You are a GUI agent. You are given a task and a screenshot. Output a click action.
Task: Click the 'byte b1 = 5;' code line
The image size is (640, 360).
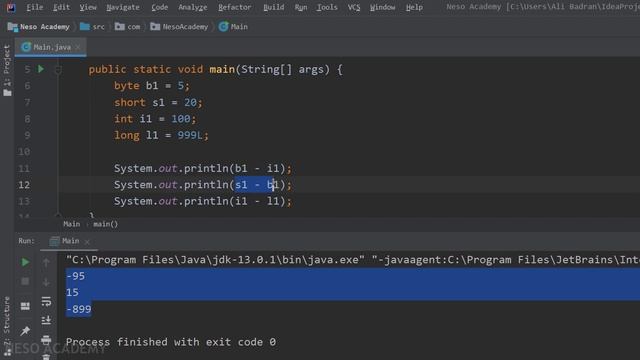[152, 86]
